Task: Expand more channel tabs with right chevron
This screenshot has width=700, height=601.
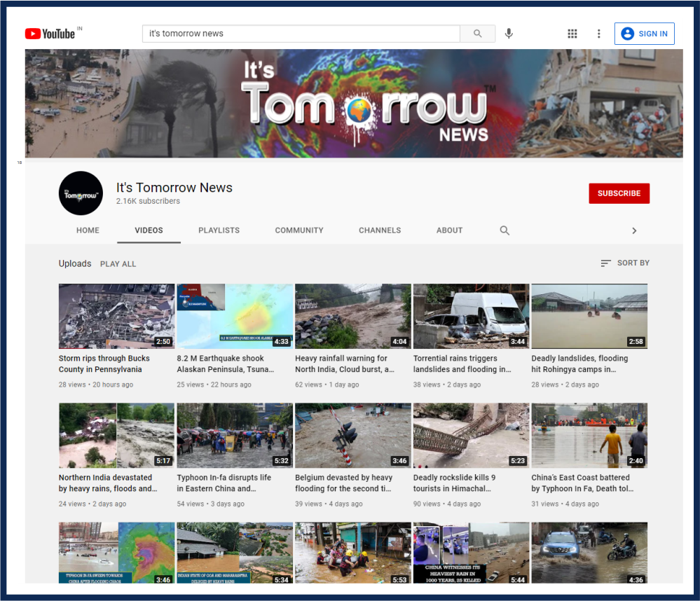Action: coord(634,230)
